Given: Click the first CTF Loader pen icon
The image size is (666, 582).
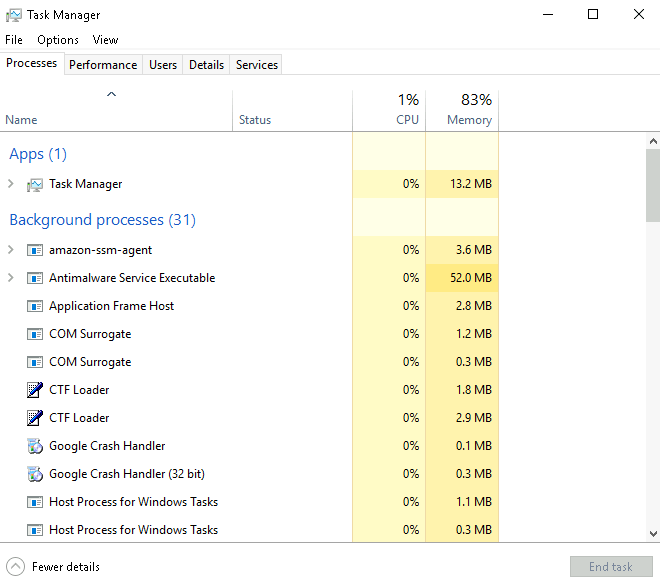Looking at the screenshot, I should pyautogui.click(x=35, y=390).
